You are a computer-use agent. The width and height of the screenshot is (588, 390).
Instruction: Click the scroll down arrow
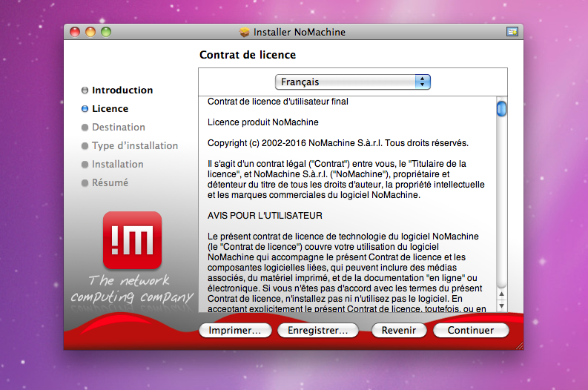pos(501,306)
